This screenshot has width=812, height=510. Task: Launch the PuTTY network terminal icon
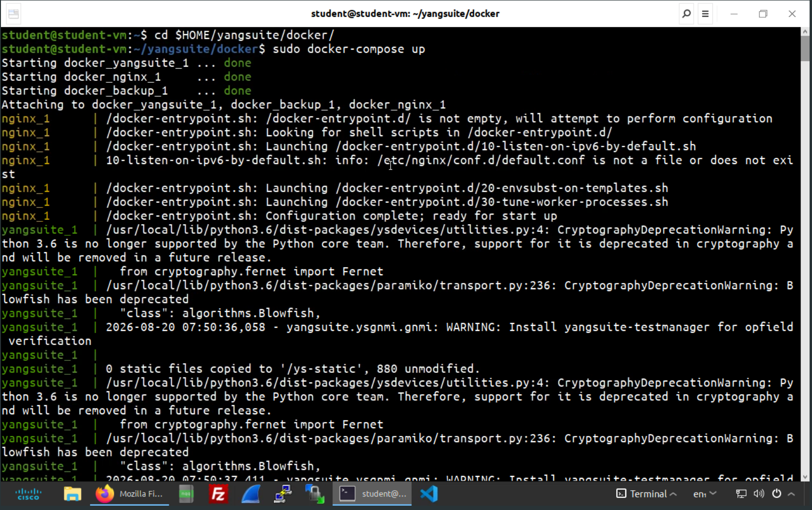283,494
